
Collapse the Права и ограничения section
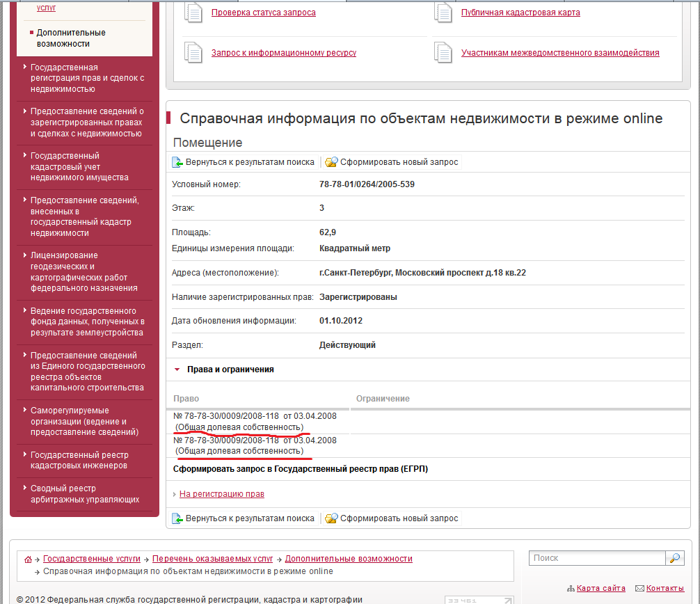point(177,369)
